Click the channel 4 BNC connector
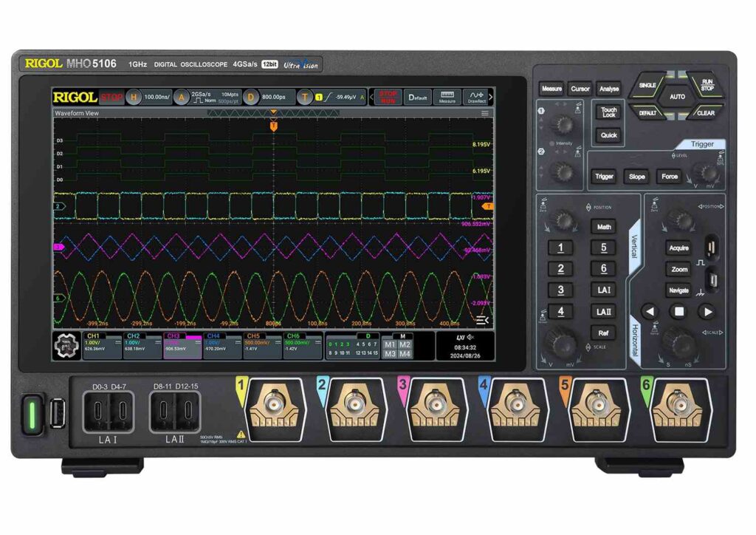Image resolution: width=756 pixels, height=535 pixels. [518, 403]
